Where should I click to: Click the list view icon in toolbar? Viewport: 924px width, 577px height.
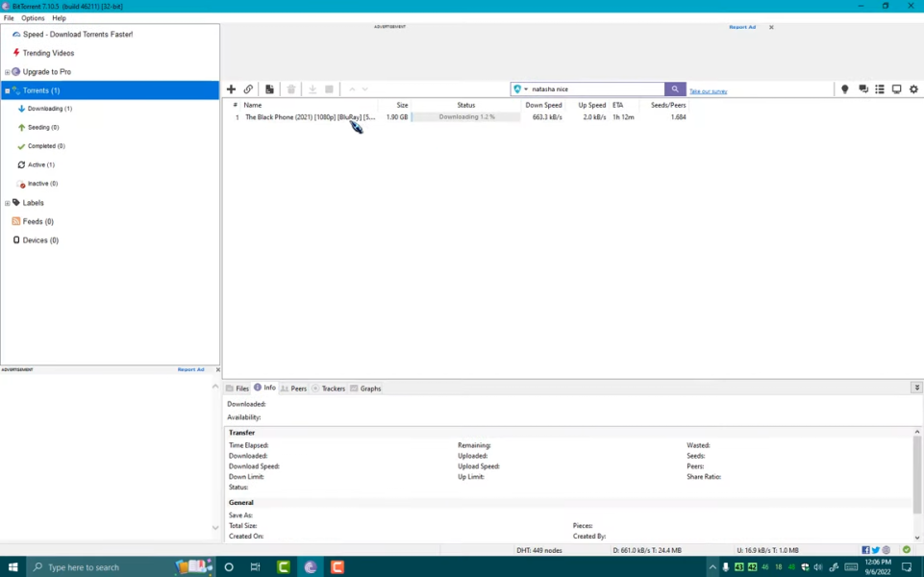coord(880,89)
